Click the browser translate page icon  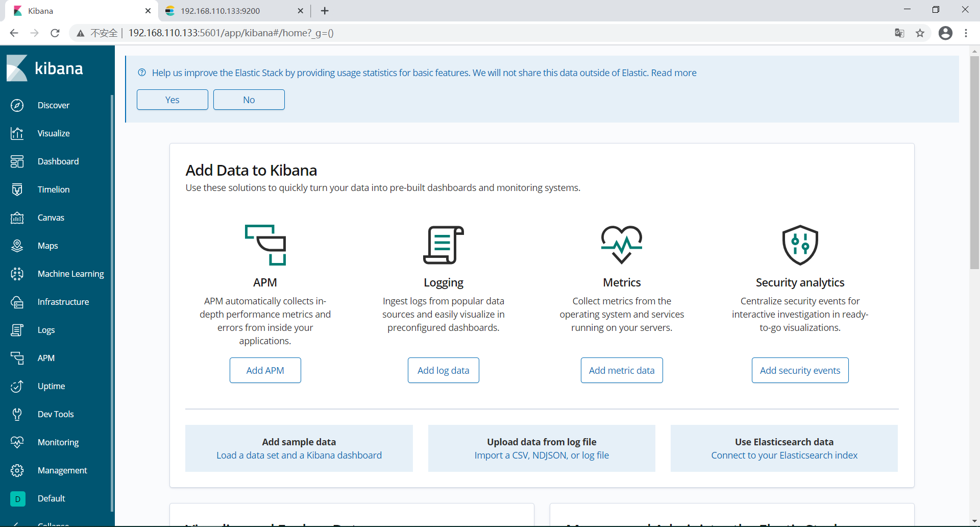click(899, 33)
